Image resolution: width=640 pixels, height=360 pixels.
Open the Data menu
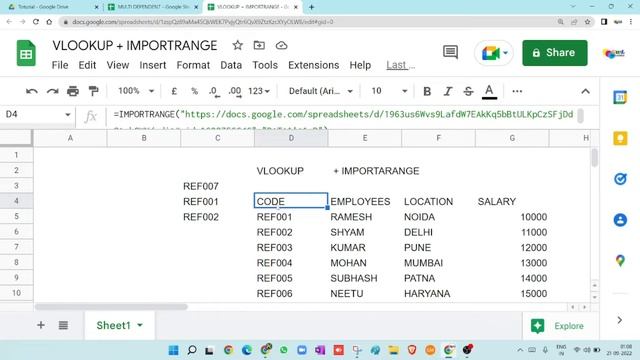coord(231,65)
